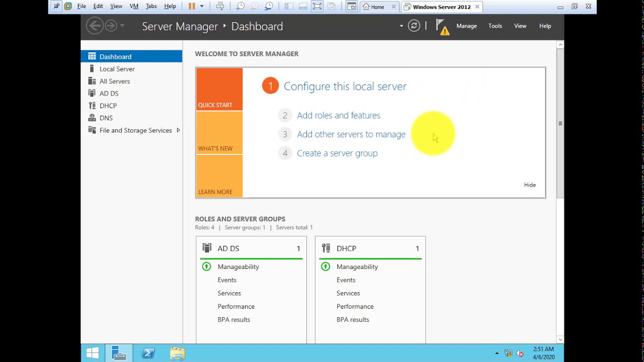The height and width of the screenshot is (362, 644).
Task: Open DNS in the sidebar
Action: click(131, 118)
